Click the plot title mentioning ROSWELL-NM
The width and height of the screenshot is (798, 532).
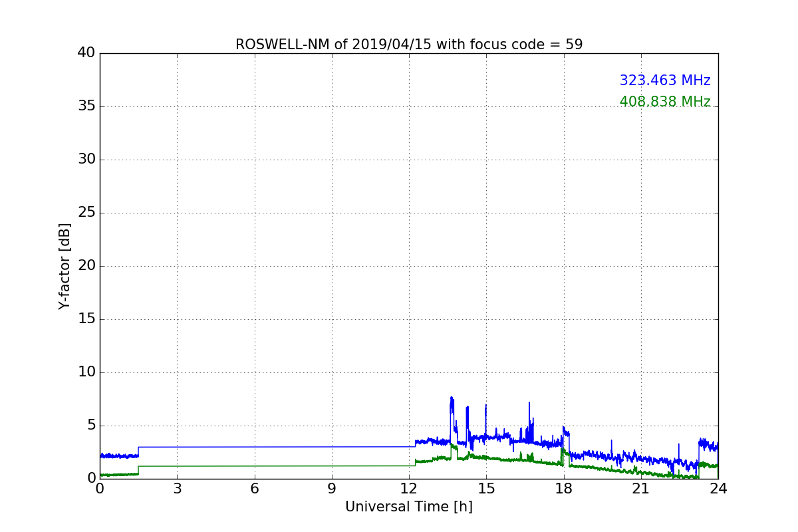tap(409, 45)
